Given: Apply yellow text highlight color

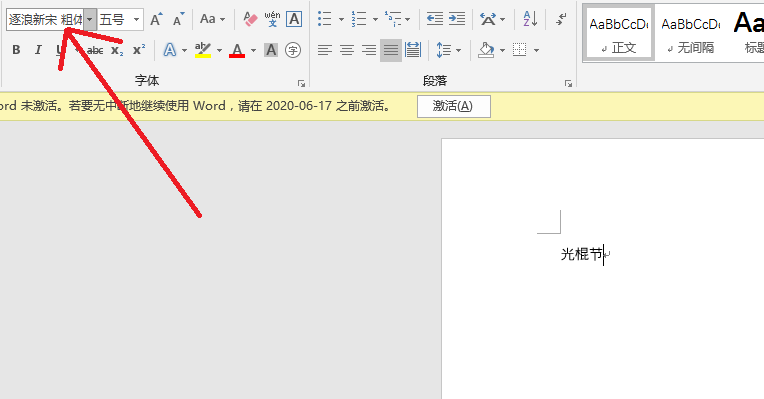Looking at the screenshot, I should click(203, 50).
